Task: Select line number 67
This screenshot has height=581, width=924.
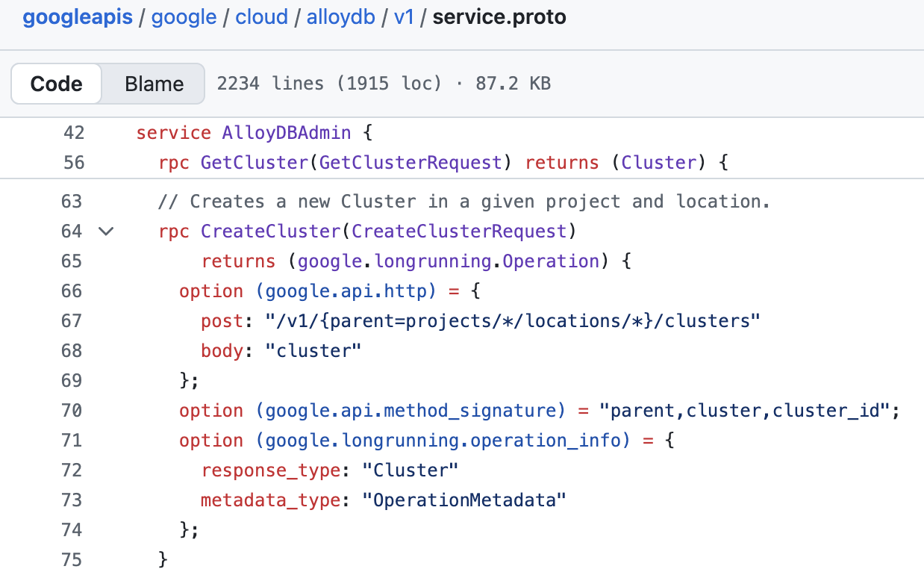Action: (72, 321)
